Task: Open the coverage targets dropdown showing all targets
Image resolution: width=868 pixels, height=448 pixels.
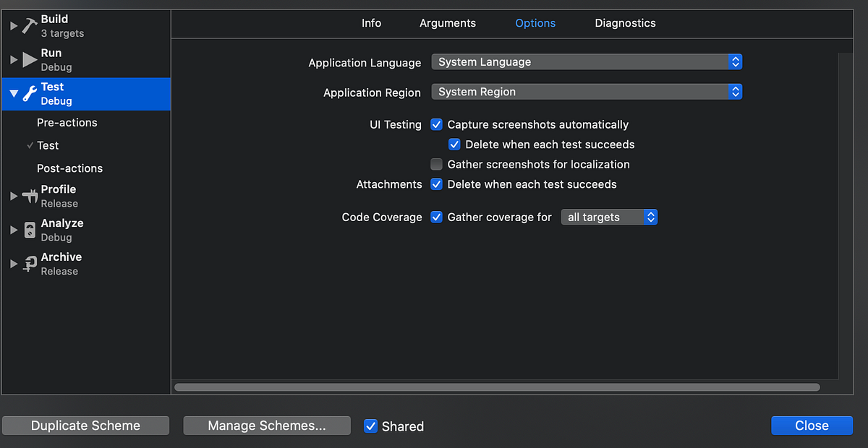Action: tap(609, 217)
